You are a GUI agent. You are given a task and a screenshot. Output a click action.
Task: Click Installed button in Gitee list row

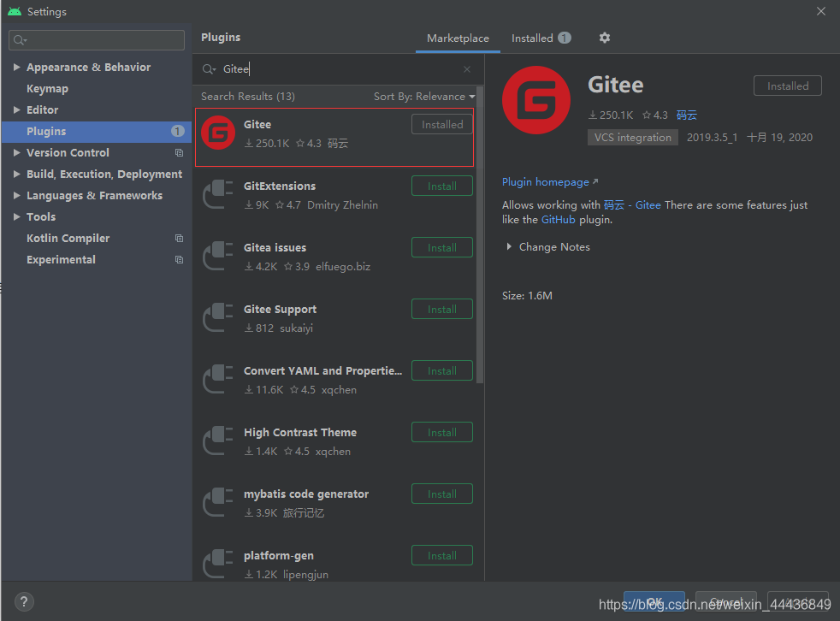442,124
